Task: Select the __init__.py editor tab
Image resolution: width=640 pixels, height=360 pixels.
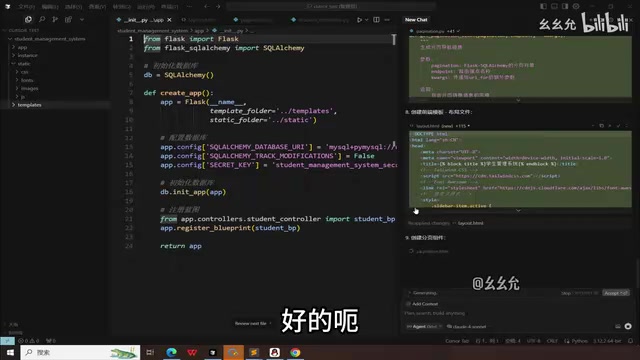Action: click(x=144, y=20)
